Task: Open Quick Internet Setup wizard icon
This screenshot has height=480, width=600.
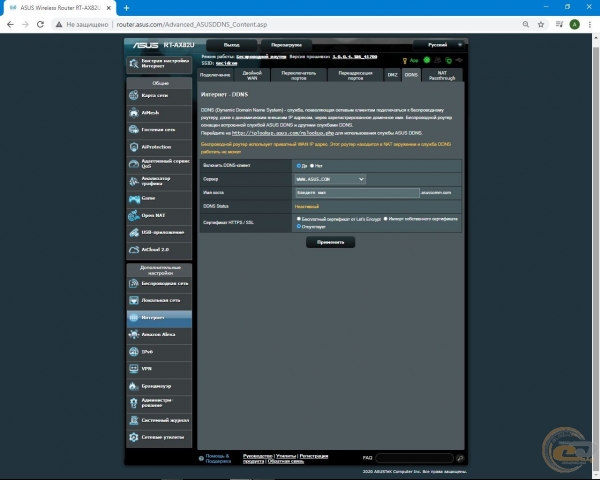Action: click(134, 64)
